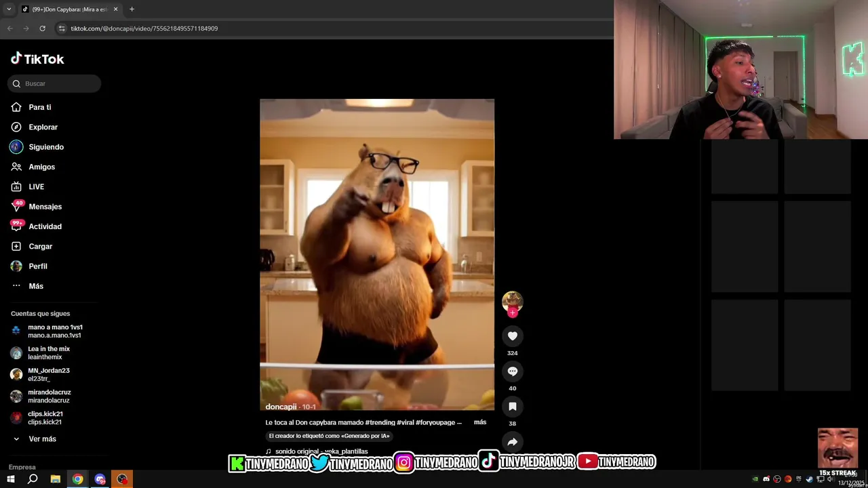Reload the page in browser
Image resolution: width=868 pixels, height=488 pixels.
pos(42,28)
